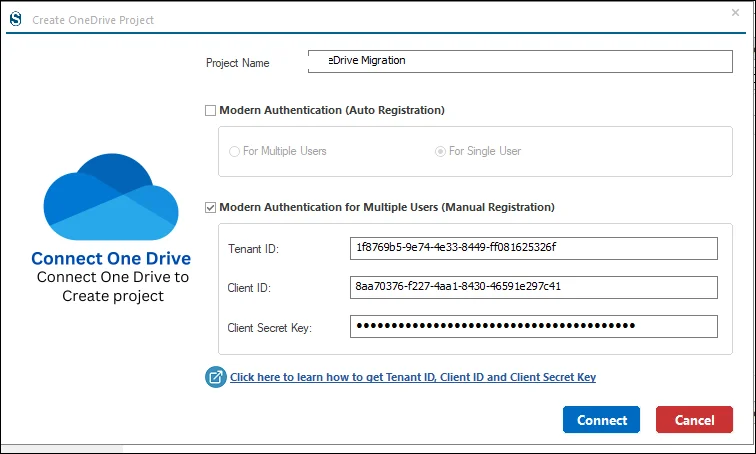Click the Project Name label
This screenshot has height=454, width=756.
[x=238, y=63]
